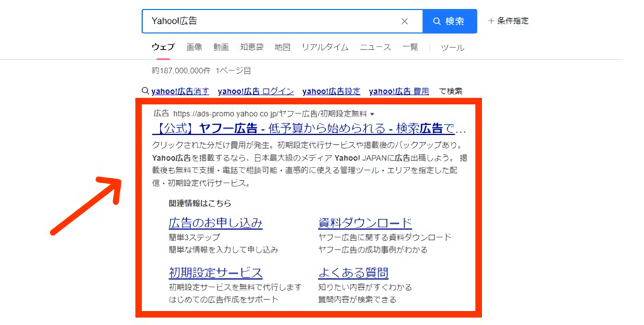Switch to the 画像 tab
This screenshot has height=325, width=644.
point(194,47)
